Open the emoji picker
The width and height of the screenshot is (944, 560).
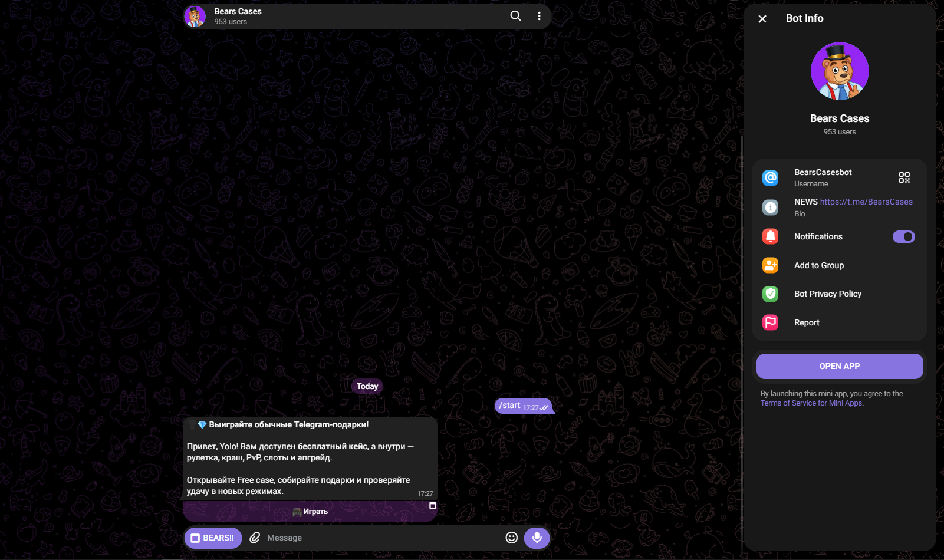click(512, 538)
